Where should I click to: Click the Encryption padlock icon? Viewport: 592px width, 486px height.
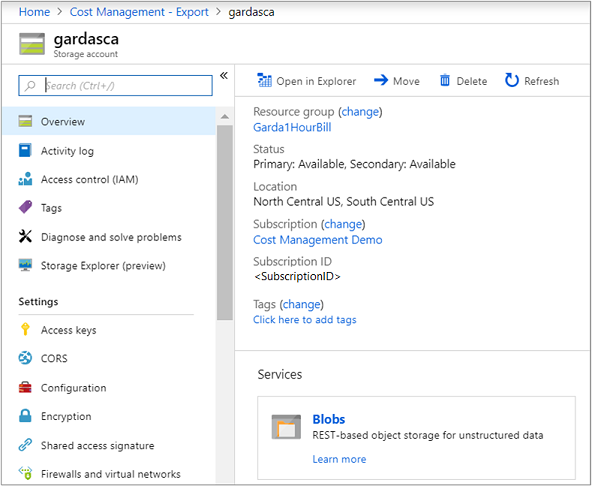pyautogui.click(x=25, y=416)
